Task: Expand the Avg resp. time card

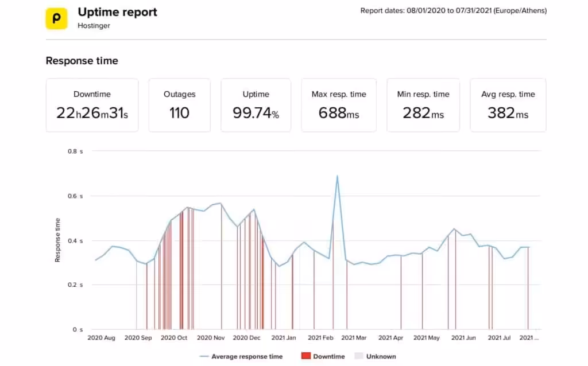Action: point(508,105)
